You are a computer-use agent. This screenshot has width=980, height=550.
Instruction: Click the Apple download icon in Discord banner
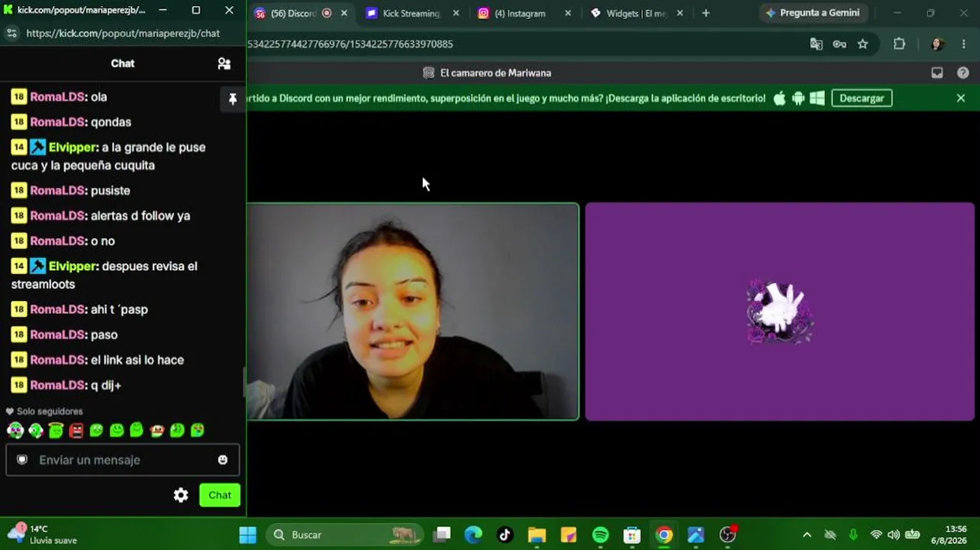(779, 99)
